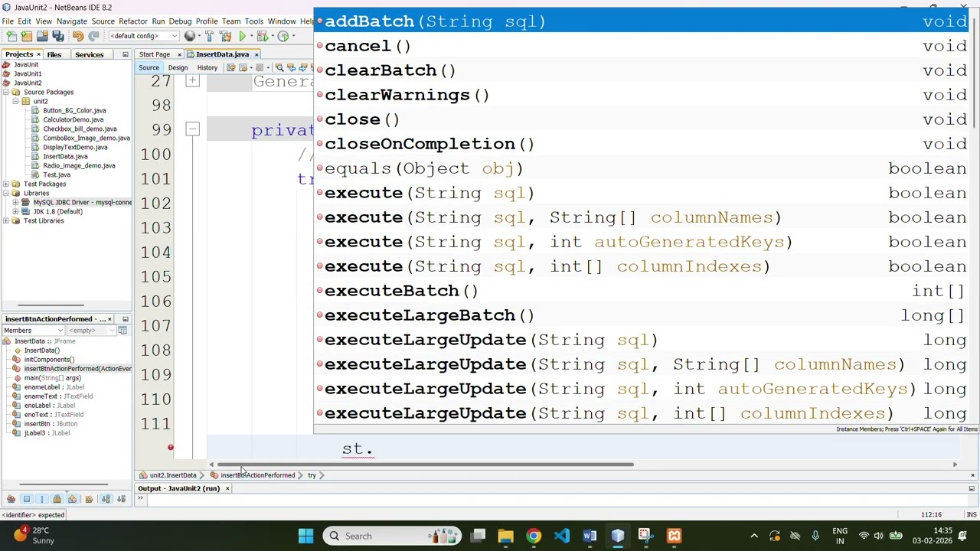Minimize the Navigator panel
This screenshot has width=980, height=551.
pyautogui.click(x=126, y=319)
